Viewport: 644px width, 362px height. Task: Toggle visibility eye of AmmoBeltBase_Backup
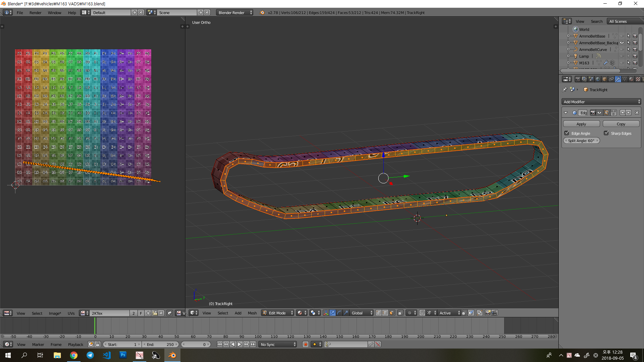622,43
